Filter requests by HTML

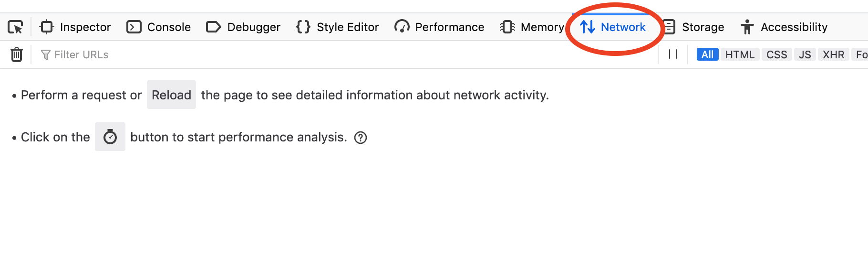point(740,55)
